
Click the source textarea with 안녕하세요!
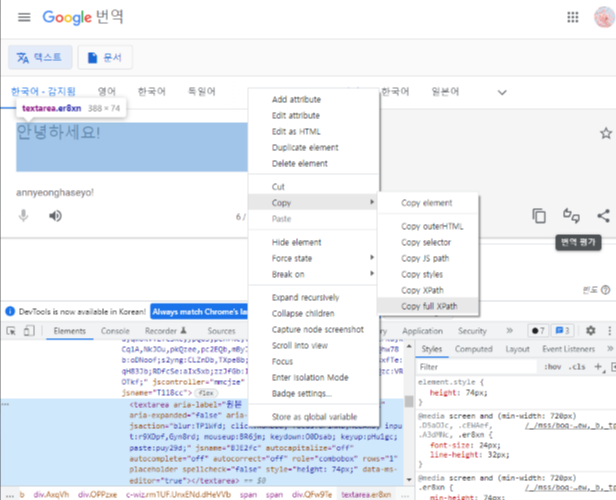pos(132,147)
